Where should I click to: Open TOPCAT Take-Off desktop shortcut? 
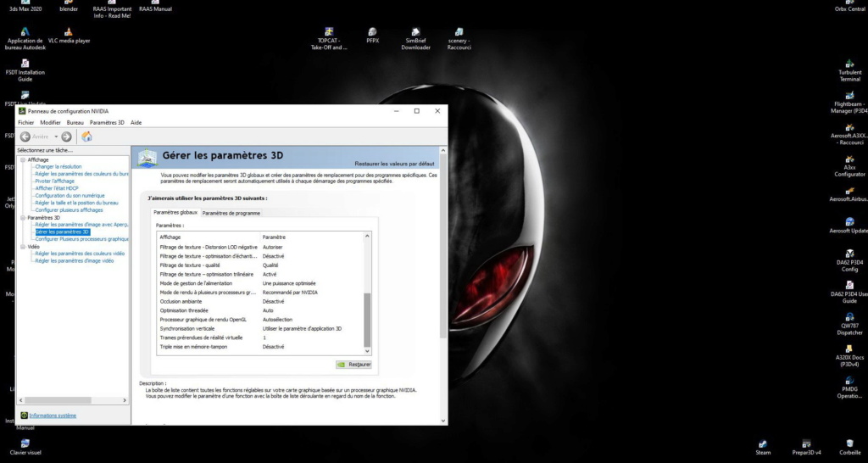coord(330,39)
